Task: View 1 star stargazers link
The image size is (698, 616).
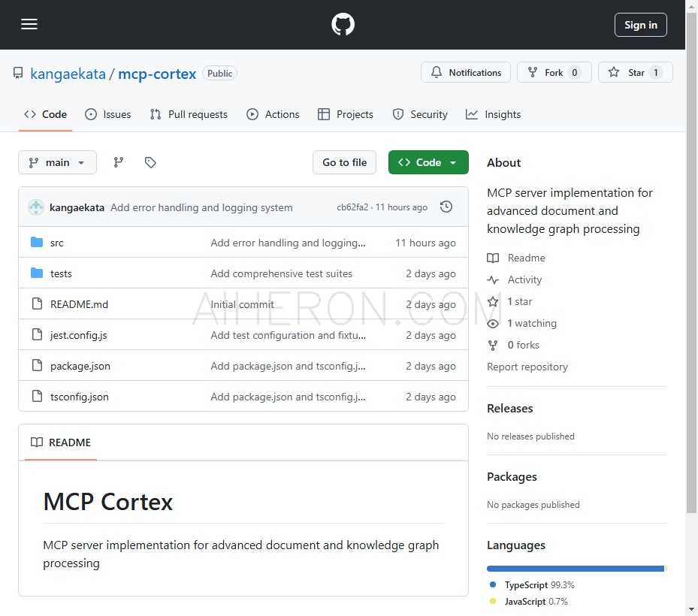Action: point(509,301)
